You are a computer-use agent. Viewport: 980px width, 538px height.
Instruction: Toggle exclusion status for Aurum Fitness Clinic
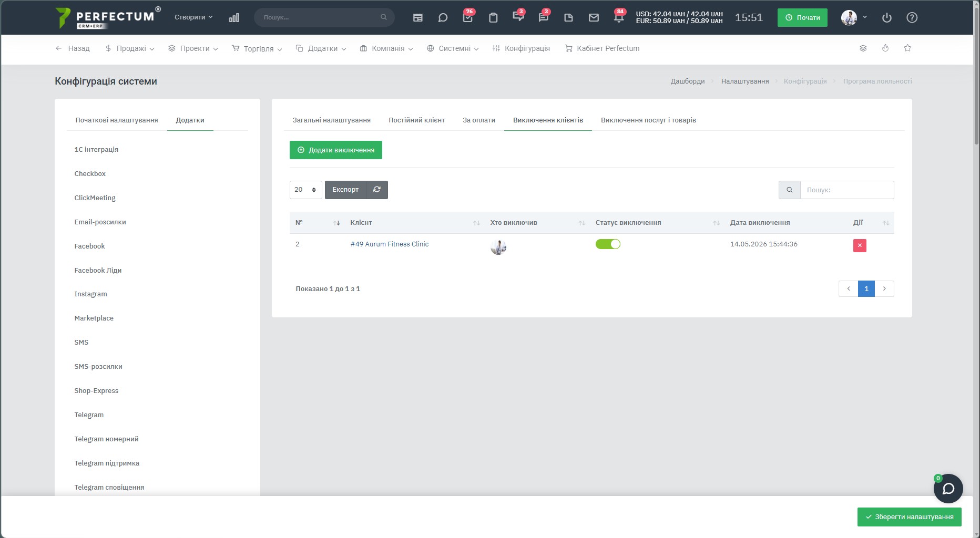click(608, 244)
